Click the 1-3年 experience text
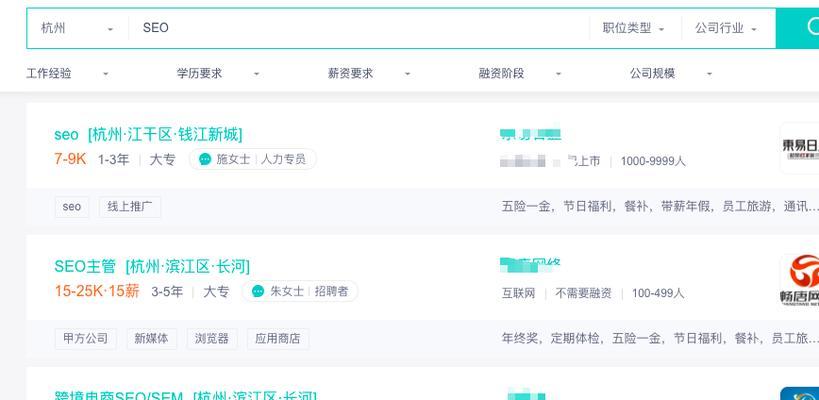The image size is (819, 400). point(114,160)
